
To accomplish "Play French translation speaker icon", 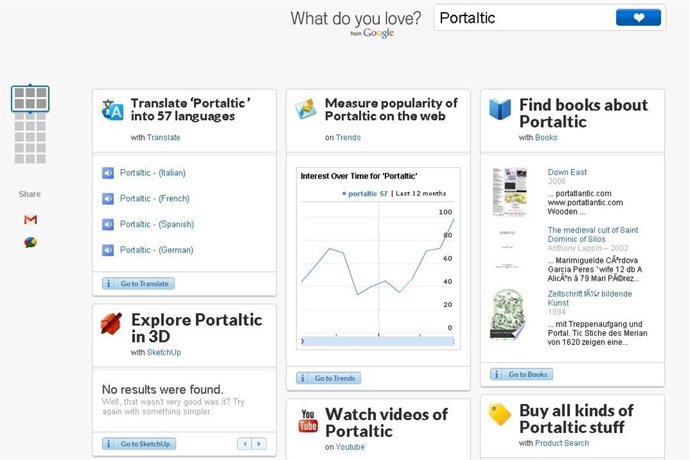I will (x=108, y=198).
